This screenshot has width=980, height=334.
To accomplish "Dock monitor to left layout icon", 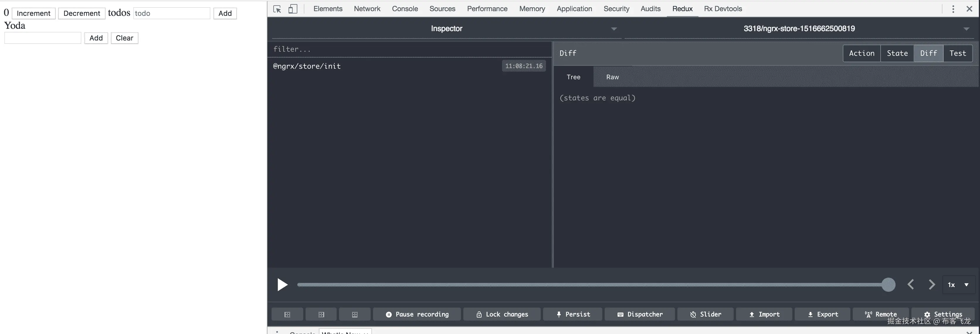I will 287,314.
